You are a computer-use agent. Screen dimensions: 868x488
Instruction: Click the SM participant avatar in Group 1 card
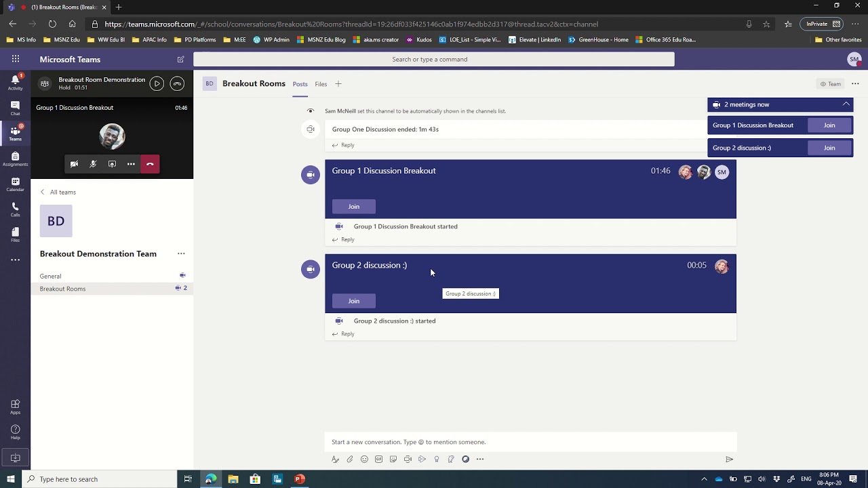point(722,172)
